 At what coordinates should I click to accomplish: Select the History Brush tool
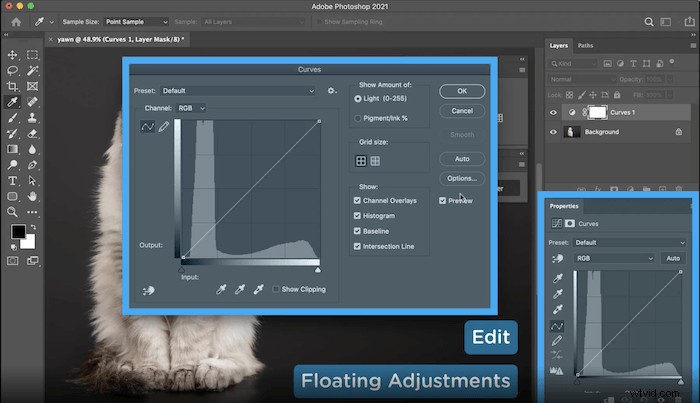12,133
